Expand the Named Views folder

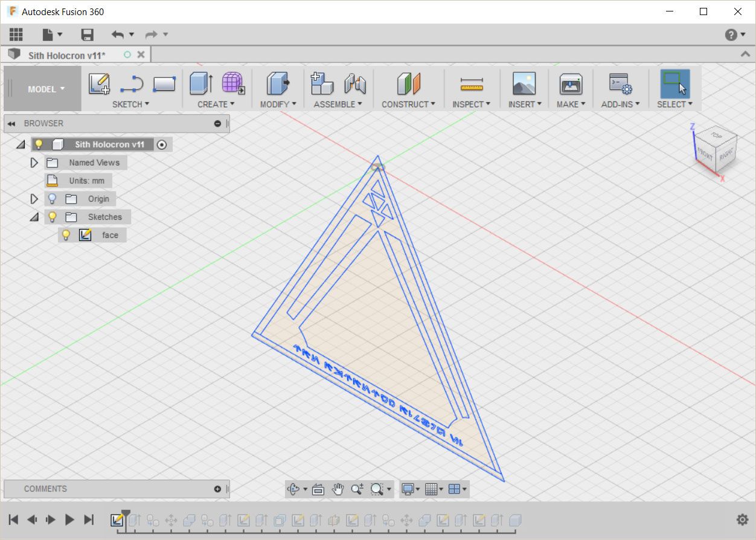(x=34, y=162)
